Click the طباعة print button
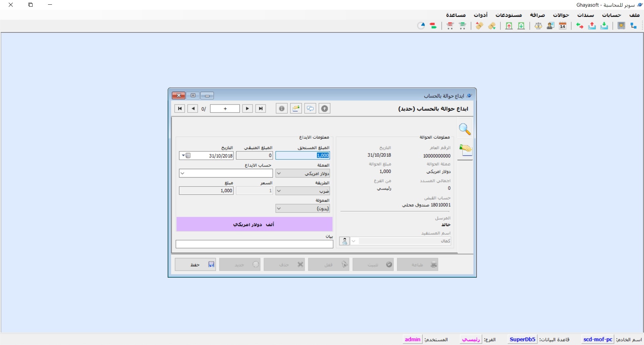The image size is (644, 345). (x=418, y=265)
